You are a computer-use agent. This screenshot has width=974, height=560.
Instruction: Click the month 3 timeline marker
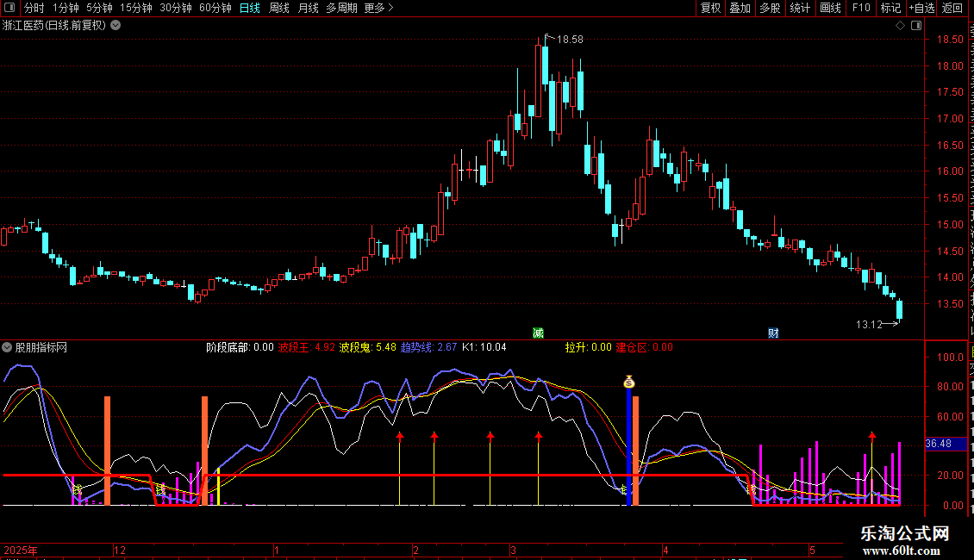(x=513, y=551)
